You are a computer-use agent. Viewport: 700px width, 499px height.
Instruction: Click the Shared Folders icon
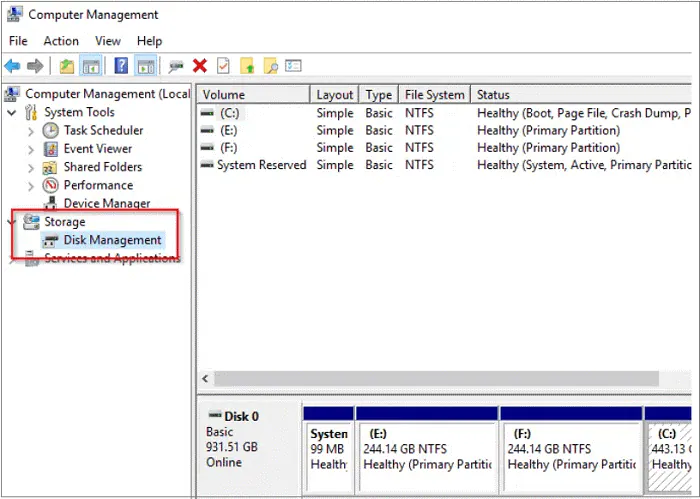[x=50, y=167]
